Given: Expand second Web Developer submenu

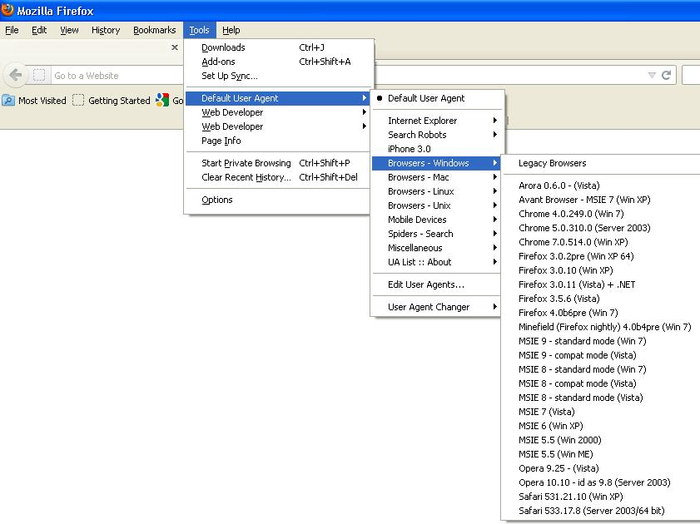Looking at the screenshot, I should coord(278,127).
